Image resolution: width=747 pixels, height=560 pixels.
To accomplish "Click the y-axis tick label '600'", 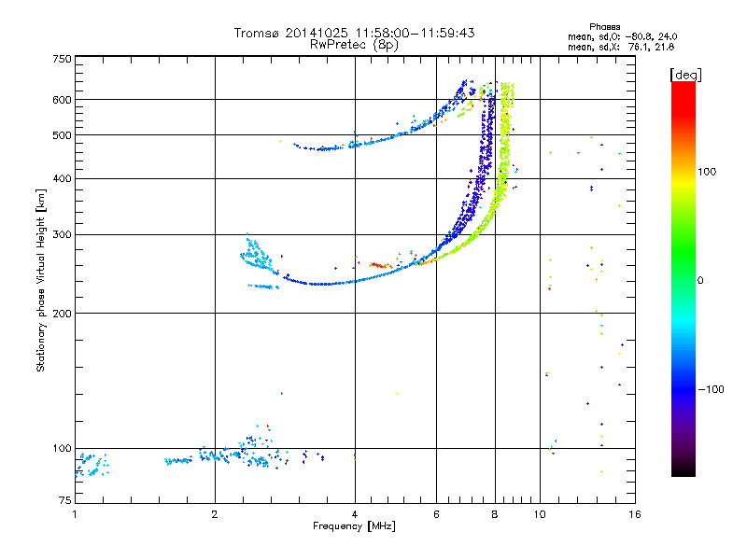I will [x=63, y=100].
